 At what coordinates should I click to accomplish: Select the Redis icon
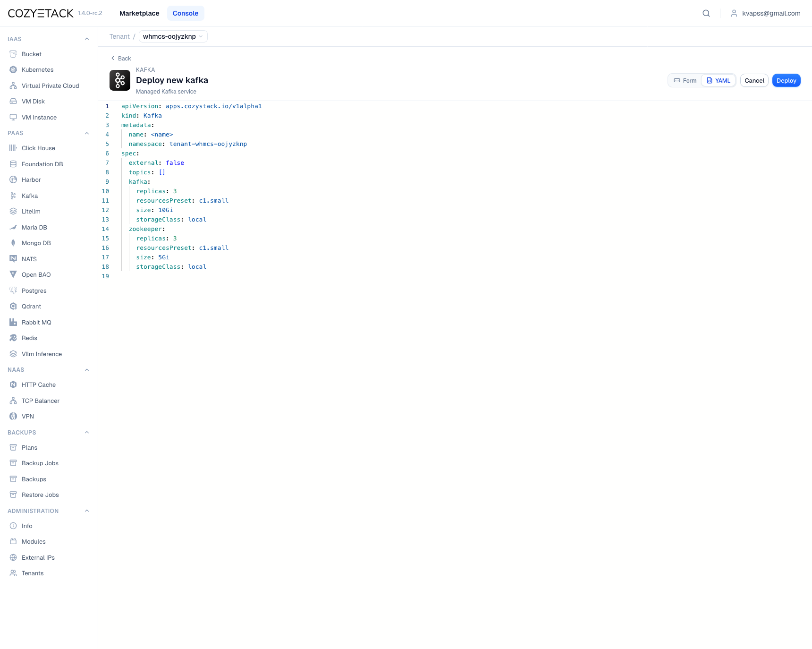(13, 338)
